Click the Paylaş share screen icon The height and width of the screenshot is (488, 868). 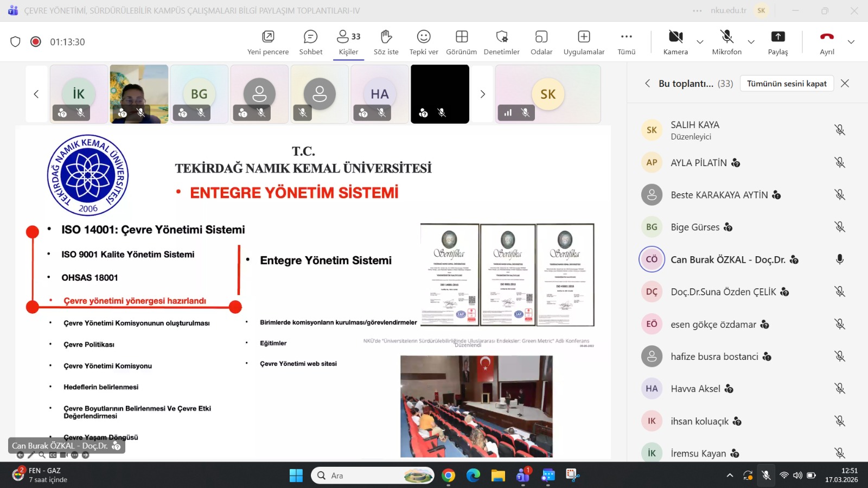pyautogui.click(x=778, y=36)
